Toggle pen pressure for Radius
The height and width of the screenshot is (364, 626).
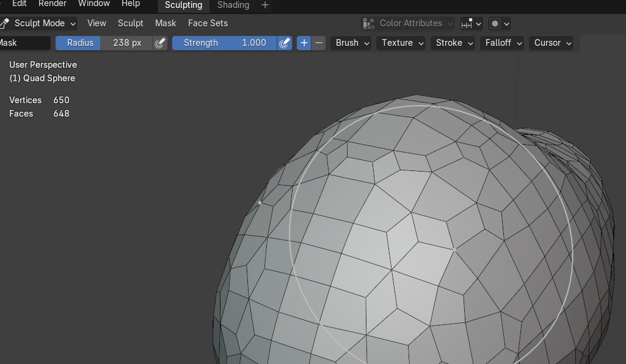(x=159, y=43)
